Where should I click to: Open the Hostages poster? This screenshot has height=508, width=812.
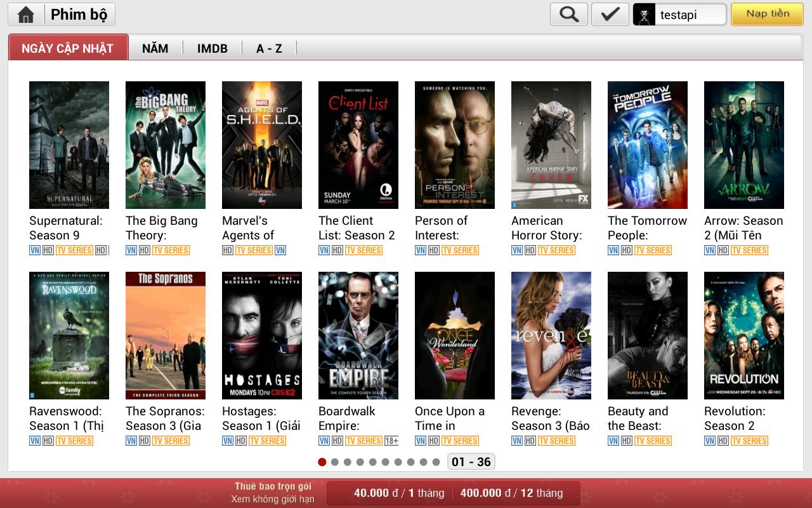tap(262, 335)
